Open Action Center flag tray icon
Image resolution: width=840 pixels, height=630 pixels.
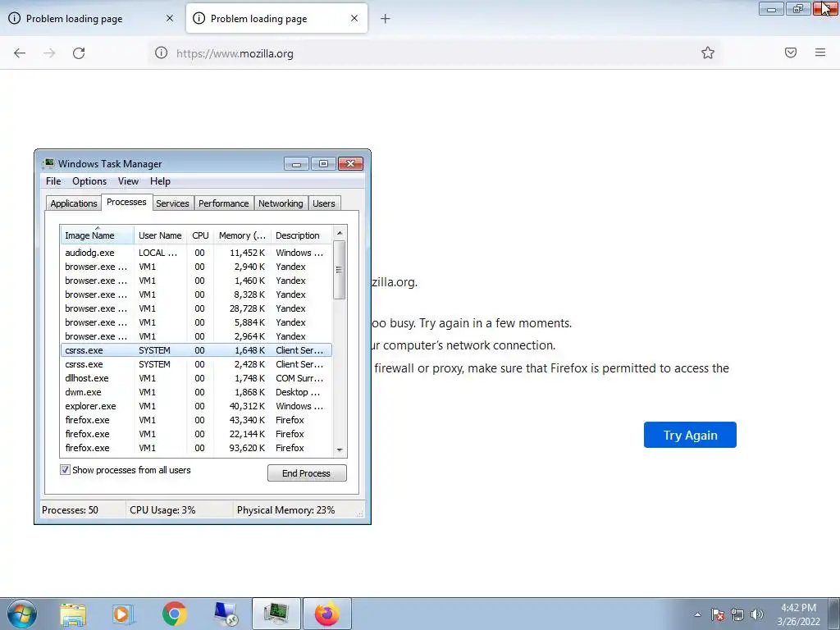click(x=718, y=614)
